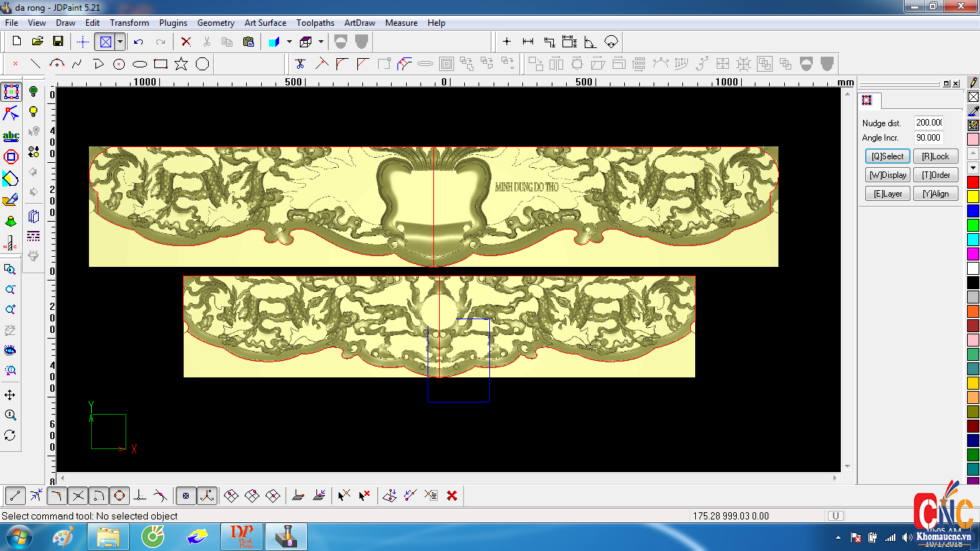The width and height of the screenshot is (980, 551).
Task: Click the ellipse drawing tool
Action: [x=140, y=64]
